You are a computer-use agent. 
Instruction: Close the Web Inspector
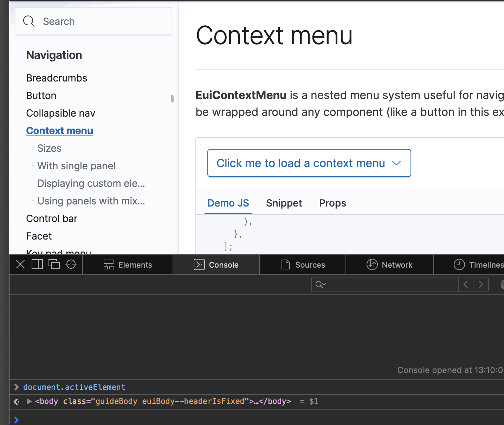tap(20, 264)
